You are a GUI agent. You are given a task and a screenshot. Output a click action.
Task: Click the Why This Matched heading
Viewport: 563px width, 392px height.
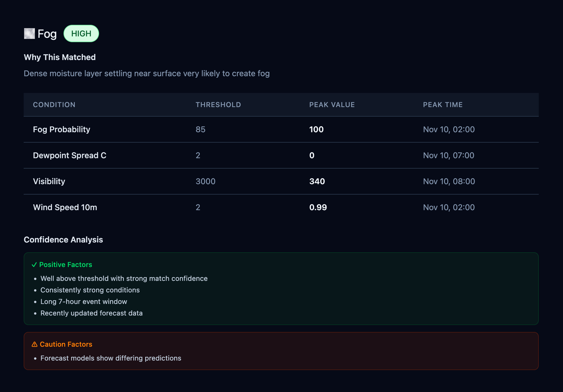click(x=59, y=57)
